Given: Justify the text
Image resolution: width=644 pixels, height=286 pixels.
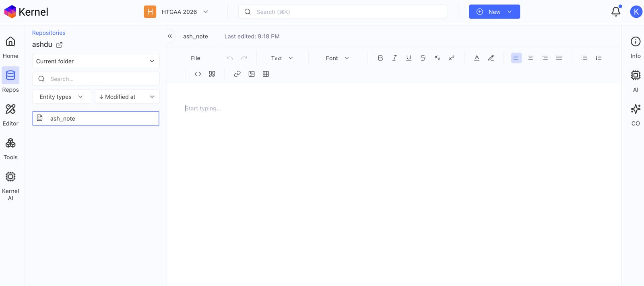Looking at the screenshot, I should point(559,58).
